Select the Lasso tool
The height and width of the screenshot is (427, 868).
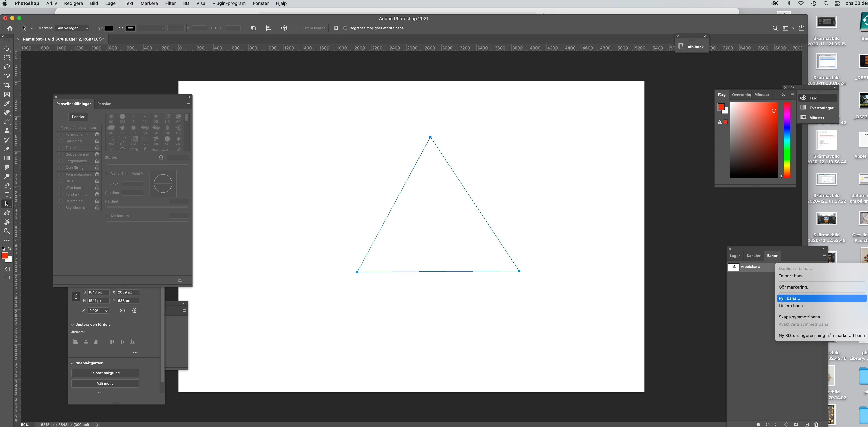click(x=7, y=67)
